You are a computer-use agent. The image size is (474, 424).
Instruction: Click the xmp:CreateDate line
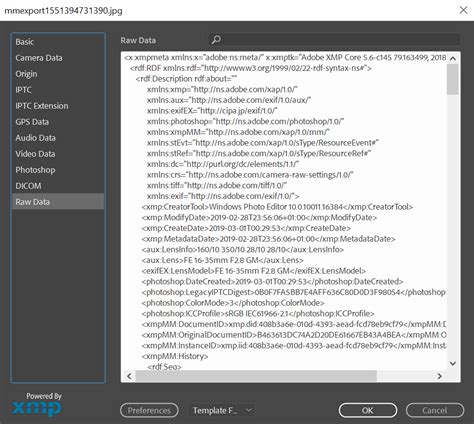(x=246, y=228)
